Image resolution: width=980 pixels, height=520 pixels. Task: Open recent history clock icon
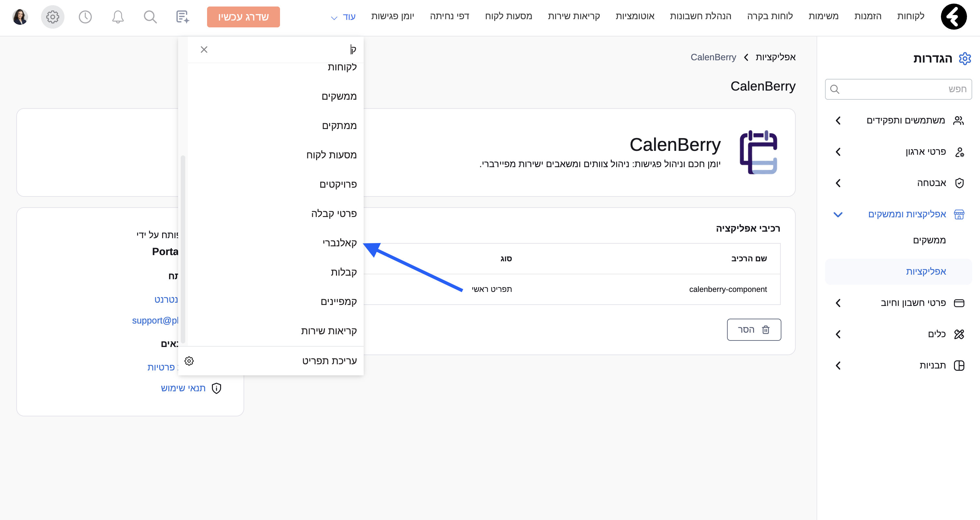point(85,17)
